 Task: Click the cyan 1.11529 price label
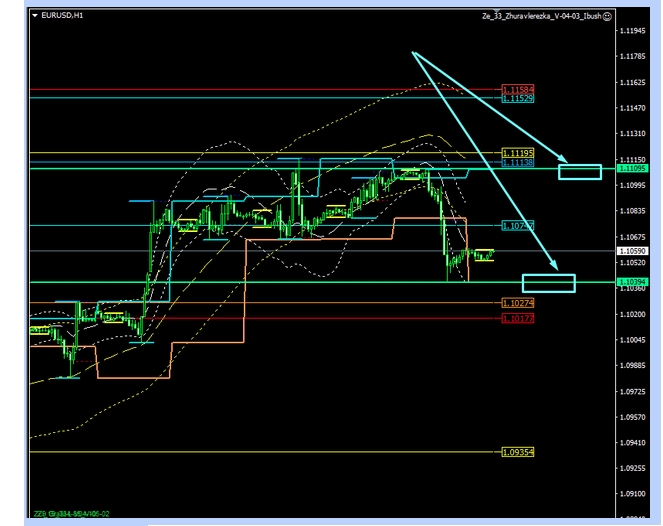point(517,99)
